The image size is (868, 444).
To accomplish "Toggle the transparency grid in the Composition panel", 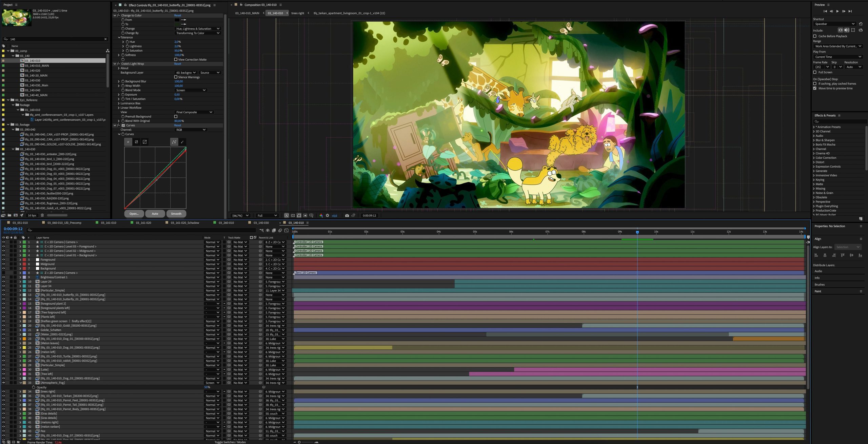I will pos(293,215).
